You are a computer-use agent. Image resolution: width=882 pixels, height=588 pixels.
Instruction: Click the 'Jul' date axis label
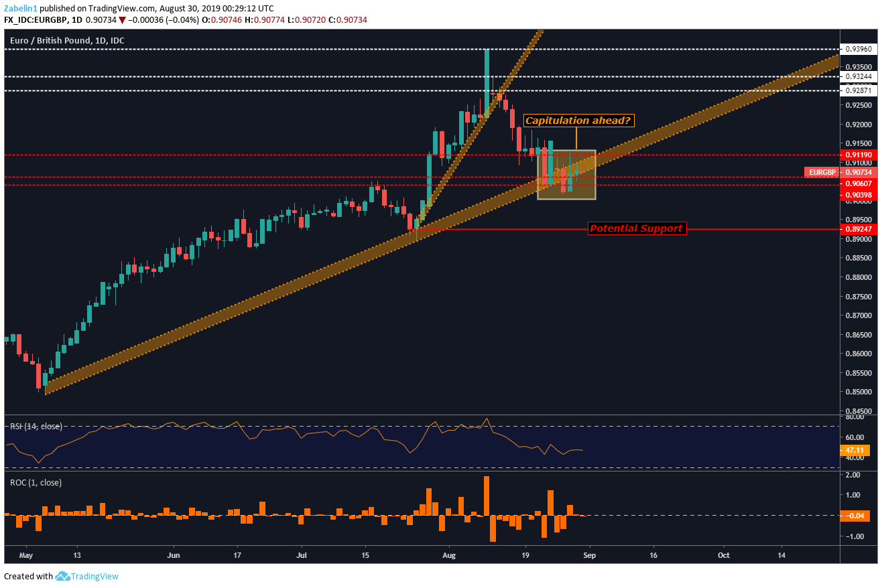[302, 555]
